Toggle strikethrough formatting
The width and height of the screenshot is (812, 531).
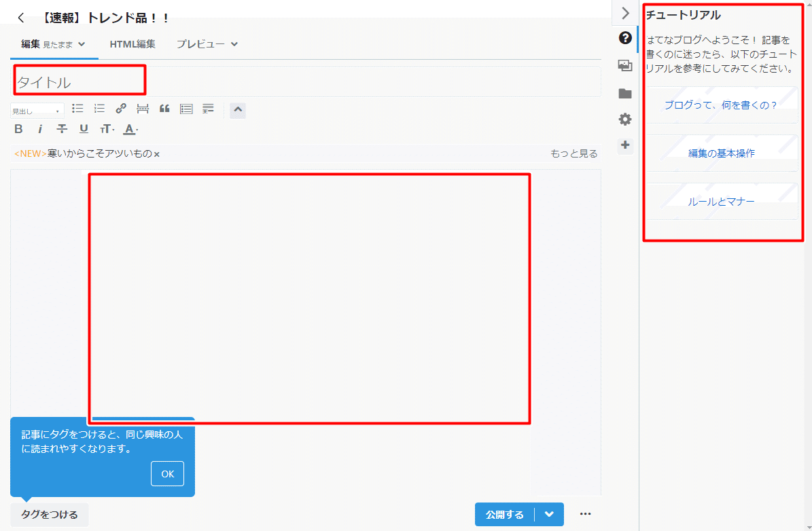62,129
